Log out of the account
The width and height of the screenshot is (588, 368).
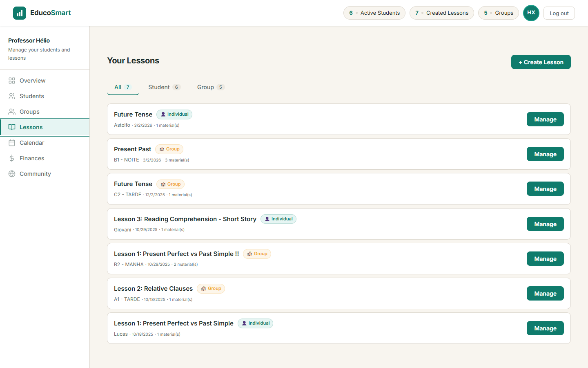click(559, 13)
